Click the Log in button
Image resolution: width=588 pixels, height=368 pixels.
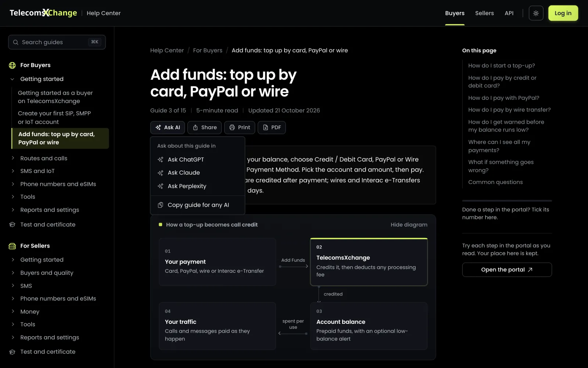(563, 13)
